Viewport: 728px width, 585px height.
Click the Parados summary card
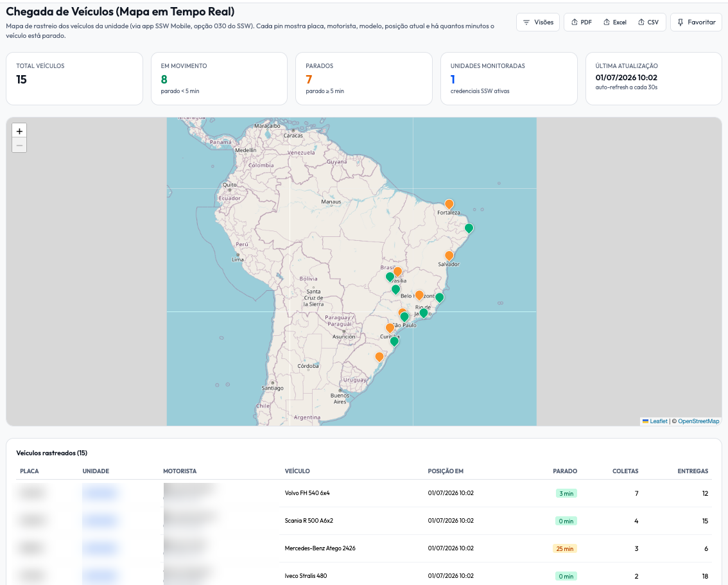[x=364, y=78]
